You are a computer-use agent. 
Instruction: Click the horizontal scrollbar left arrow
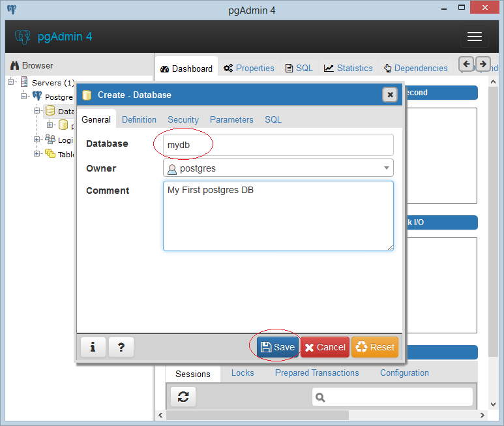(x=160, y=415)
